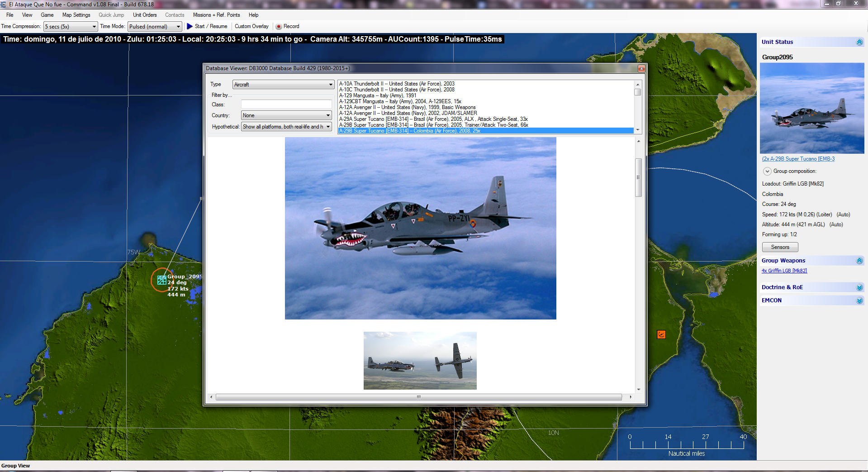The width and height of the screenshot is (868, 472).
Task: Click the Record red dot icon
Action: [279, 27]
